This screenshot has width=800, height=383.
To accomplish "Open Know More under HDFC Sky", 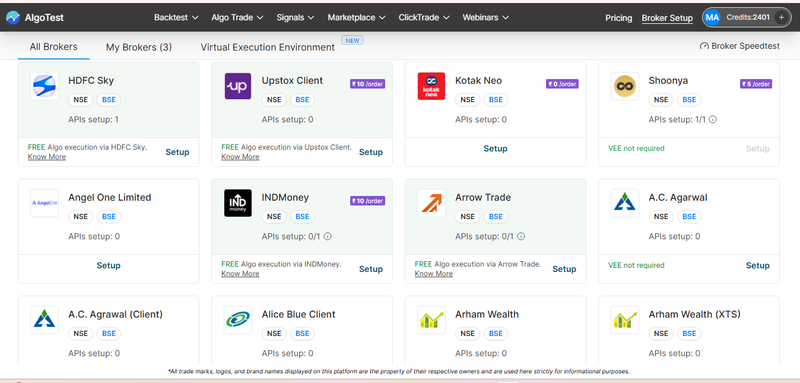I will [47, 157].
